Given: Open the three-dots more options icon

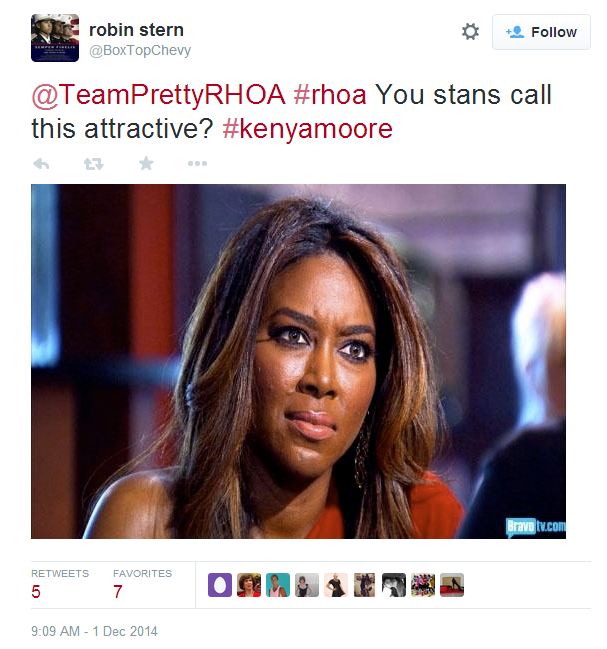Looking at the screenshot, I should (x=197, y=163).
